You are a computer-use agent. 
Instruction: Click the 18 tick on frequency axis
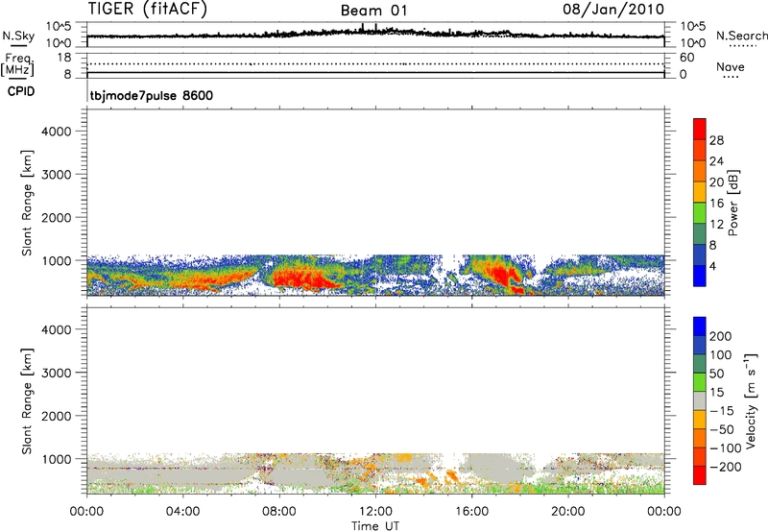coord(63,58)
